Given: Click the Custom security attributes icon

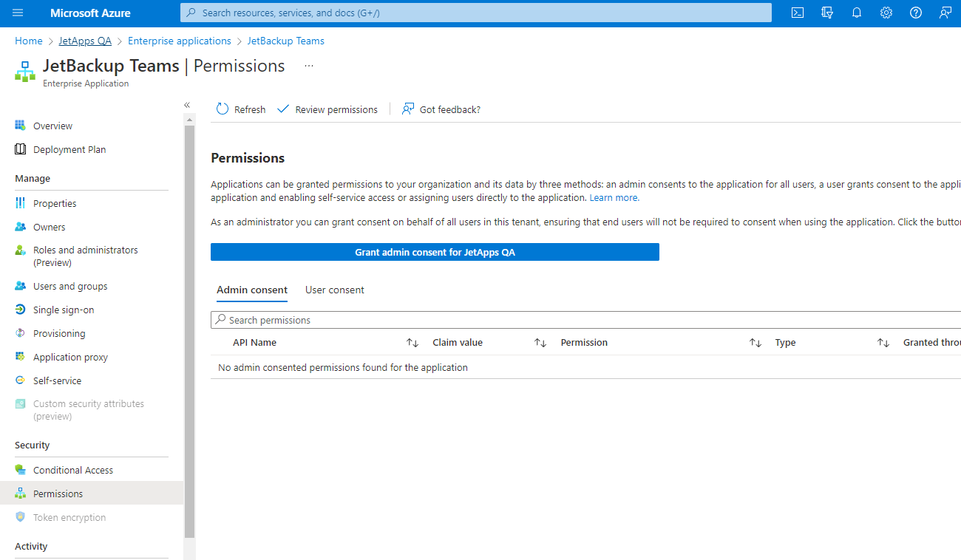Looking at the screenshot, I should point(21,404).
